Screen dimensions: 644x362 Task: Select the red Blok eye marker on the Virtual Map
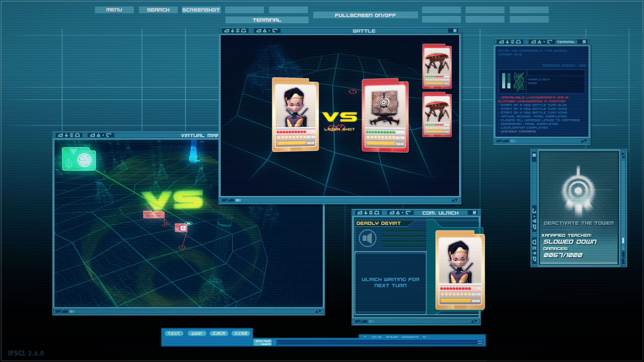(181, 228)
